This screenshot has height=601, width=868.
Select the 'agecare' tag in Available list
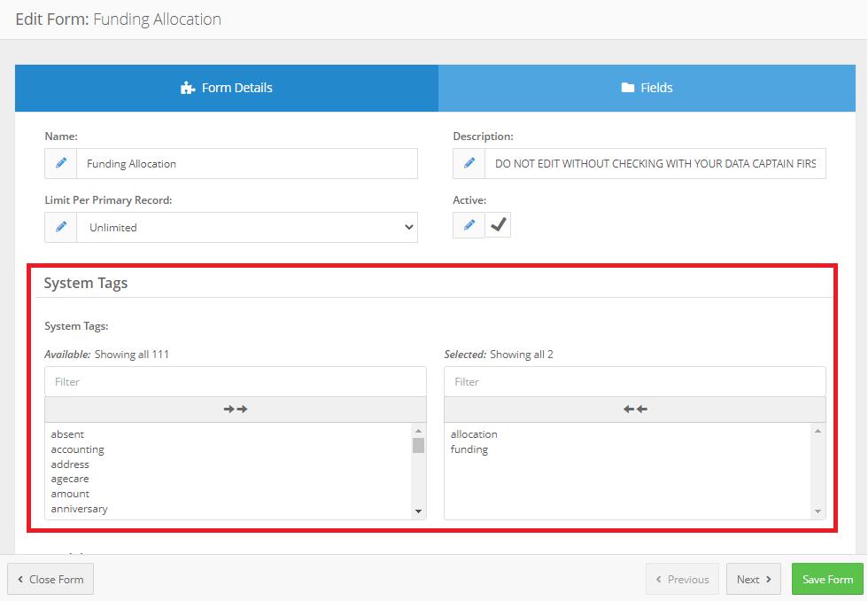pyautogui.click(x=70, y=479)
